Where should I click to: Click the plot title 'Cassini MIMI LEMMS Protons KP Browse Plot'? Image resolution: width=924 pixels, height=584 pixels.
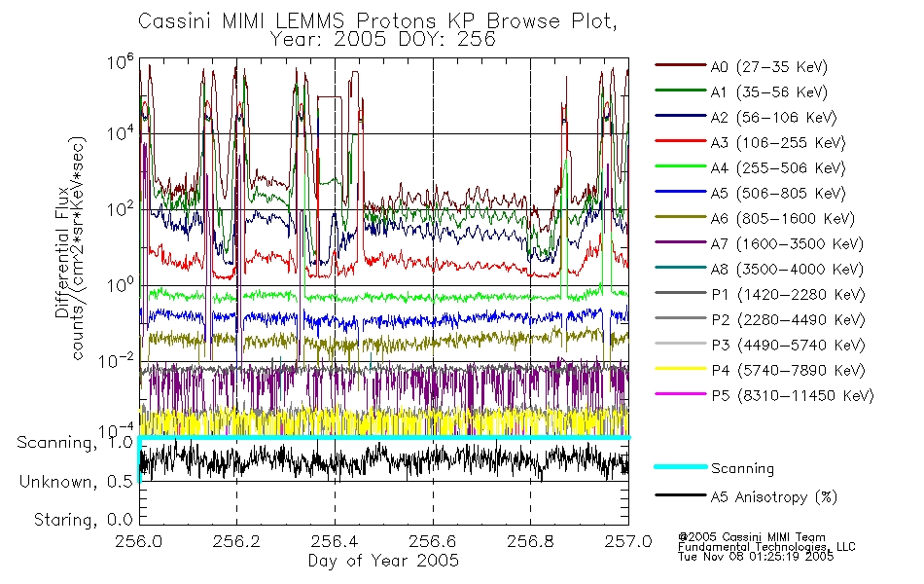(377, 21)
